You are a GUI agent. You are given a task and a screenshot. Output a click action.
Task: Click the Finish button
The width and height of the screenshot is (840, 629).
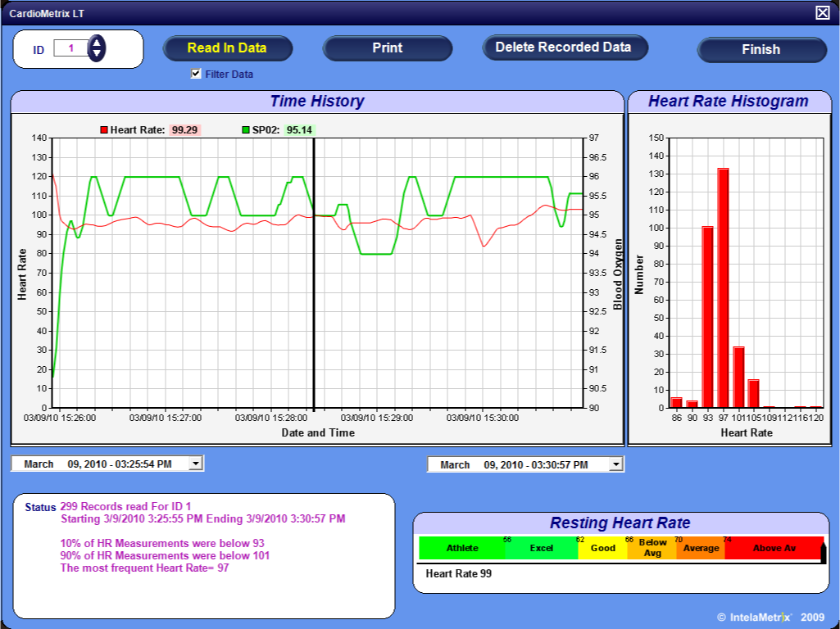pos(762,50)
